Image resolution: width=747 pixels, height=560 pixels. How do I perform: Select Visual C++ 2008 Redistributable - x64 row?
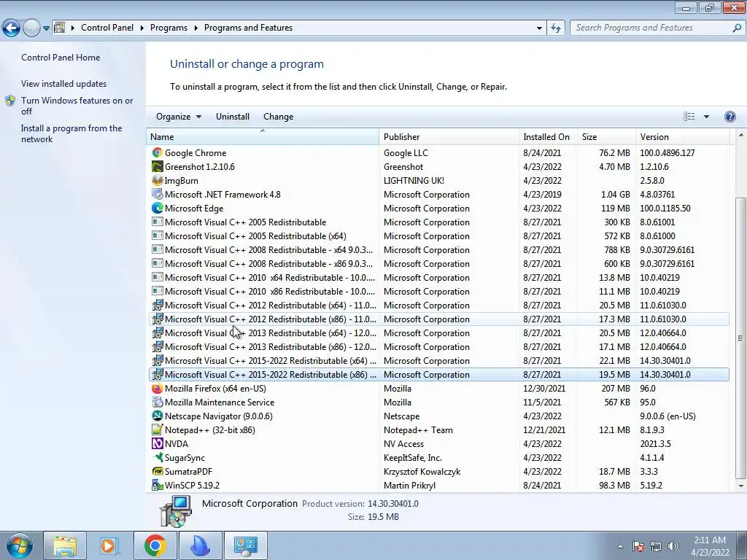pos(438,250)
